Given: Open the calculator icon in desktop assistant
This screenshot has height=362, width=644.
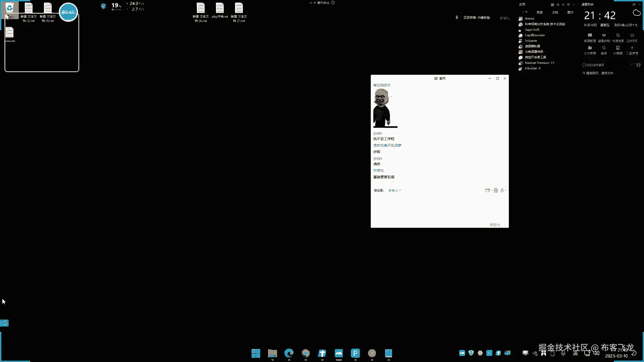Looking at the screenshot, I should (x=618, y=48).
